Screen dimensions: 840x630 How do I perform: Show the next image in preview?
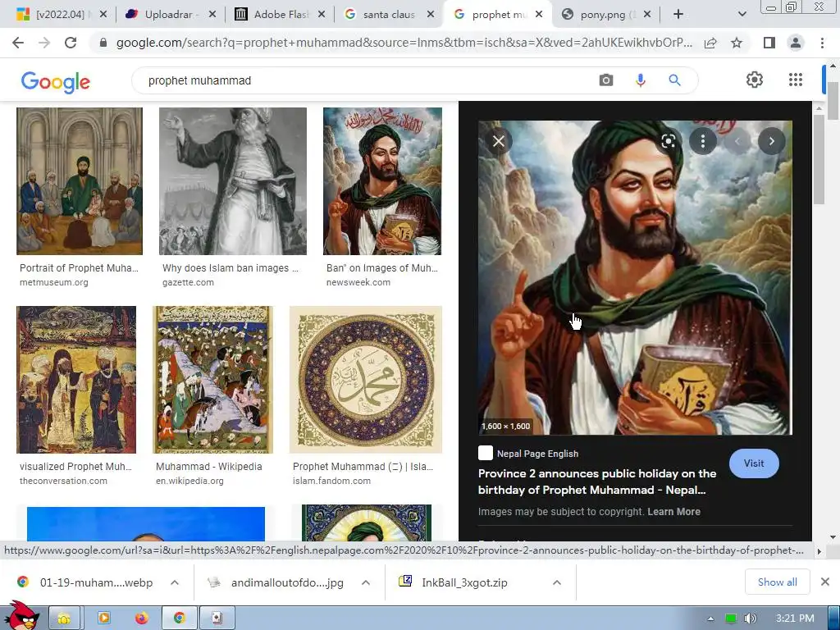point(771,141)
